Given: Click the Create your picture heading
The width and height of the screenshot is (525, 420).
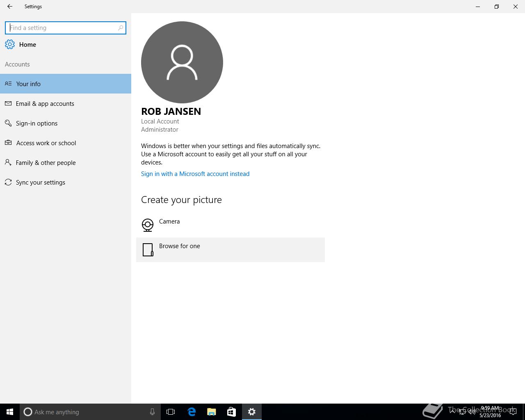Looking at the screenshot, I should (x=181, y=200).
